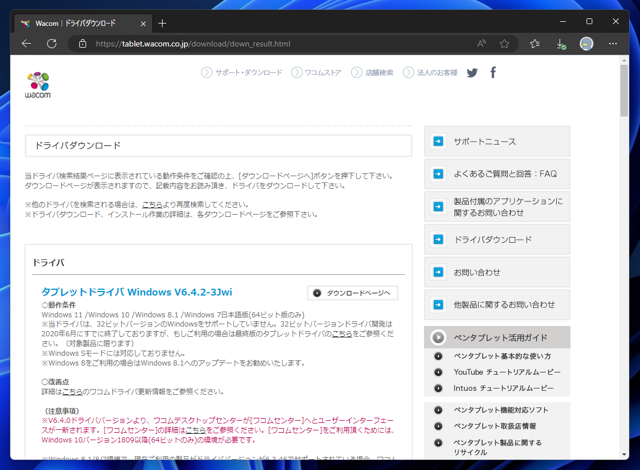Click the Wacom logo
The image size is (640, 470).
(x=38, y=85)
